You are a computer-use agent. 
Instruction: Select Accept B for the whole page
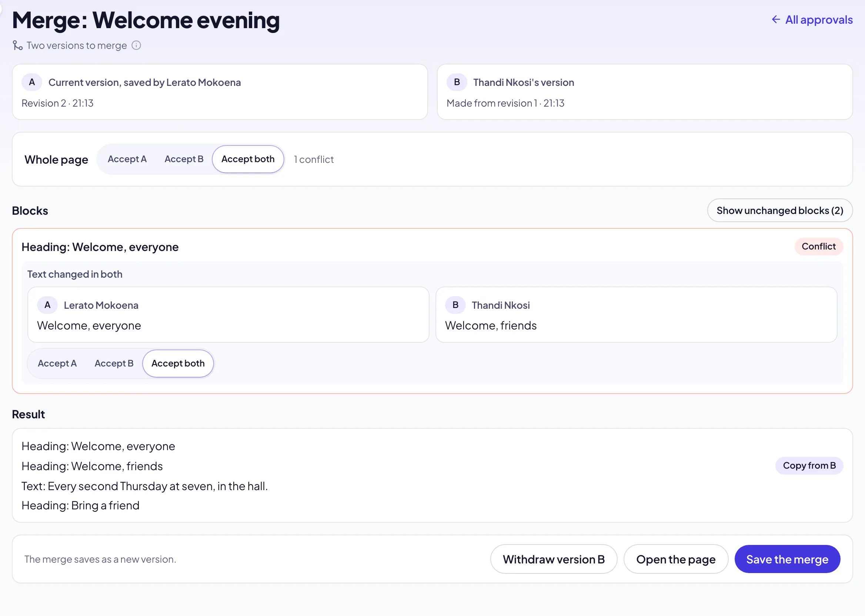tap(184, 159)
